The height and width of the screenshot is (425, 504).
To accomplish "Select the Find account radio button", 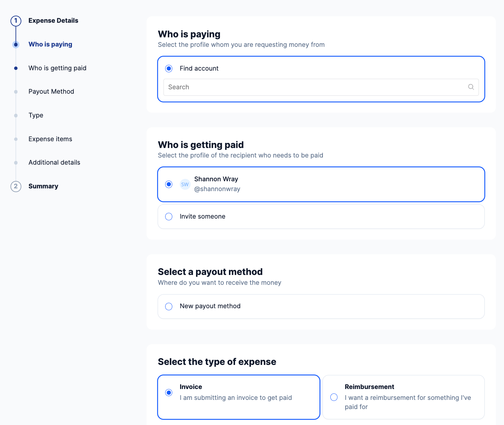I will [169, 69].
